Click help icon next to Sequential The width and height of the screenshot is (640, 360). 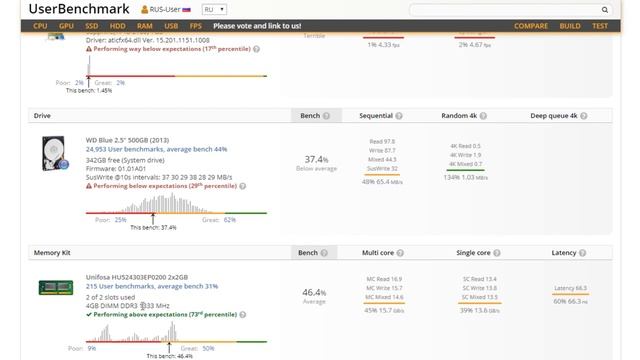[399, 116]
